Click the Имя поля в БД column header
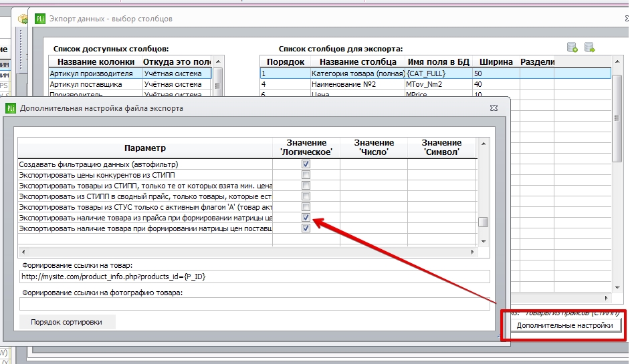The height and width of the screenshot is (364, 630). tap(439, 62)
